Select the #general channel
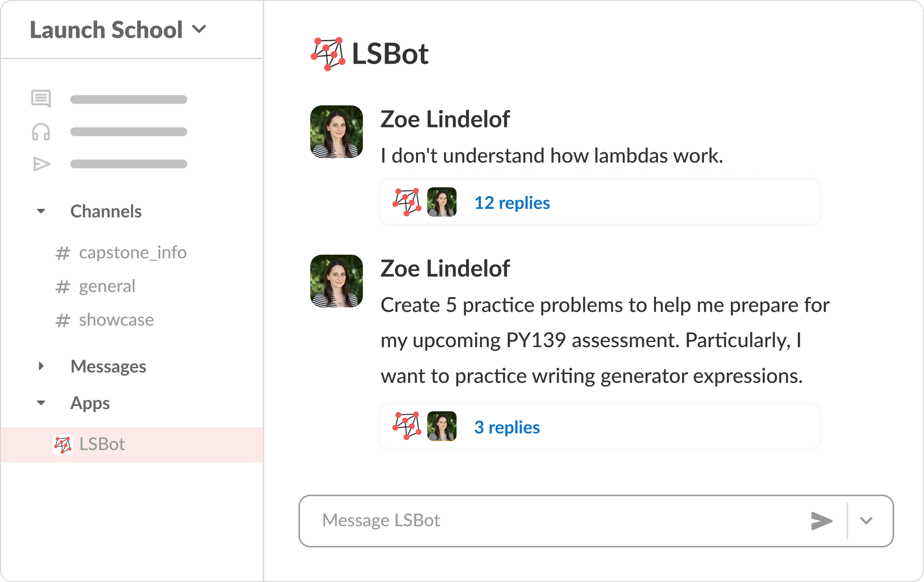The width and height of the screenshot is (924, 582). pyautogui.click(x=107, y=286)
